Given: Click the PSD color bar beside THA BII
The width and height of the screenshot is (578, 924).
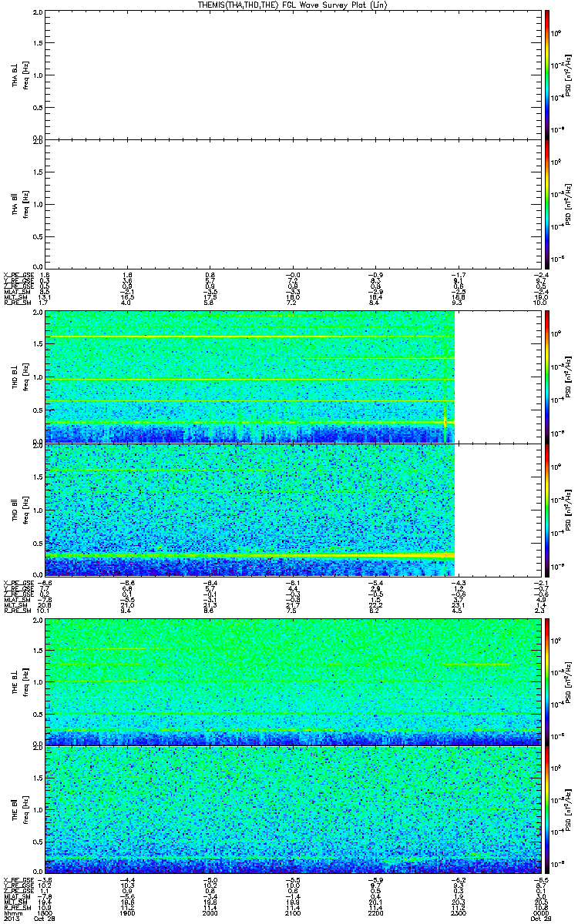Looking at the screenshot, I should pos(547,204).
